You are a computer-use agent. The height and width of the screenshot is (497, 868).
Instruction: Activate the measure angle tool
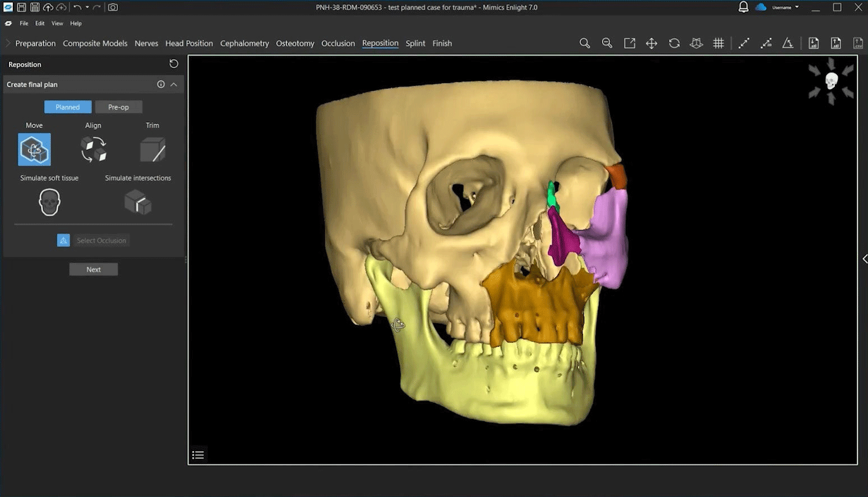click(788, 43)
